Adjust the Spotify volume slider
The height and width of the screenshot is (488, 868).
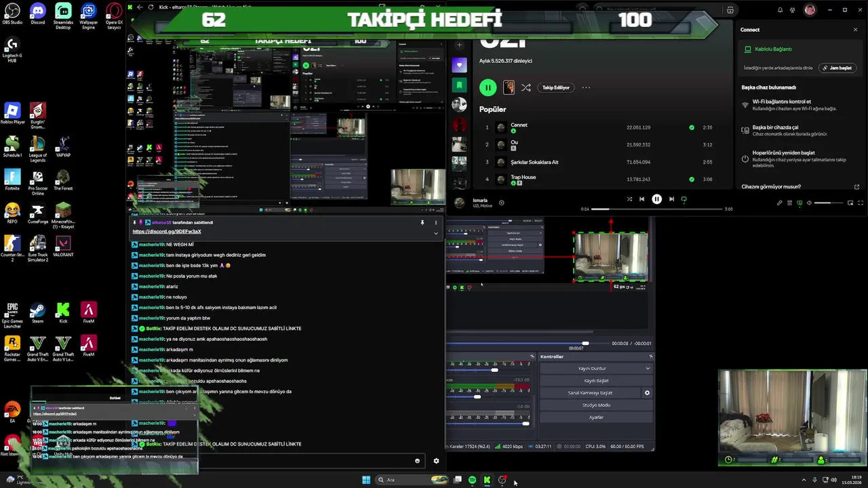(828, 203)
